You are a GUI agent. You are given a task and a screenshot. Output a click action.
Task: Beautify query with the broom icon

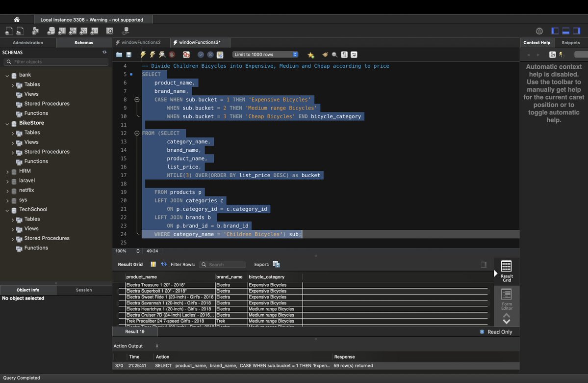(325, 55)
